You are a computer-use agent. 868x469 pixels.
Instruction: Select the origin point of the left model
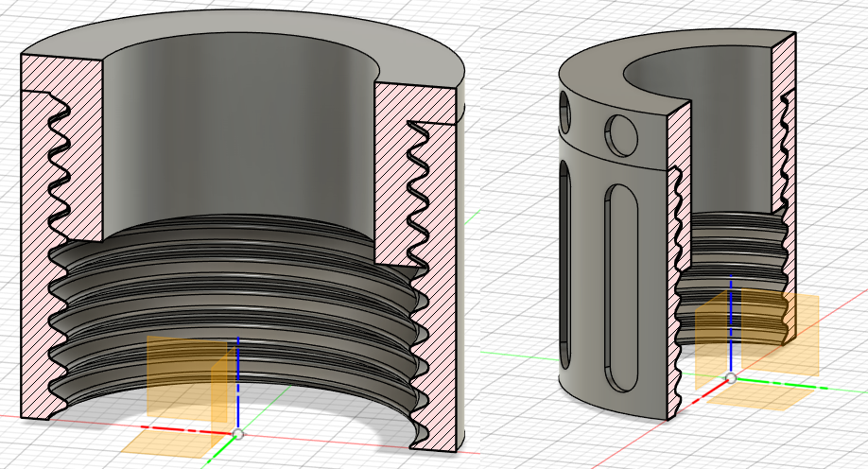point(238,434)
